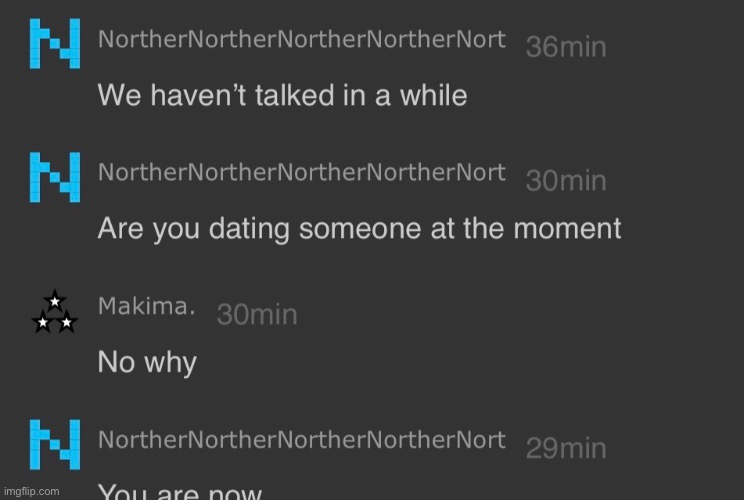Click the "You are now" message

click(180, 492)
